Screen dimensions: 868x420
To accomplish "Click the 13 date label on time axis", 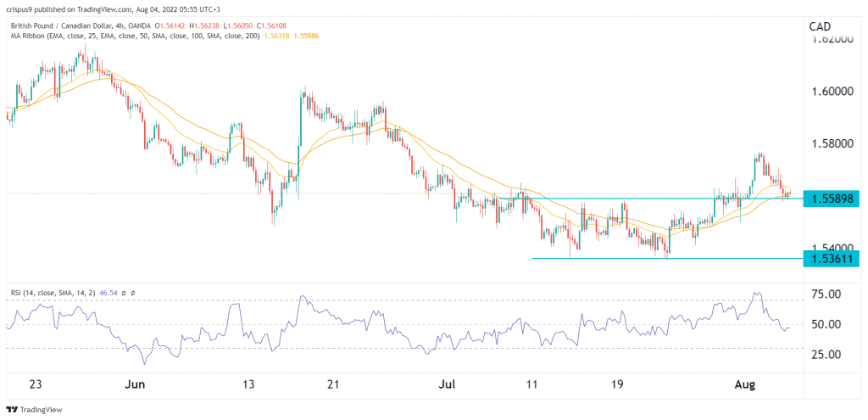I will pyautogui.click(x=248, y=384).
